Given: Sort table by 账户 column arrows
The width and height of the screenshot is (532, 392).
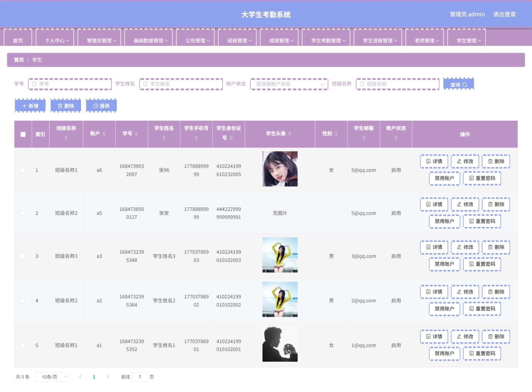Looking at the screenshot, I should pos(104,134).
